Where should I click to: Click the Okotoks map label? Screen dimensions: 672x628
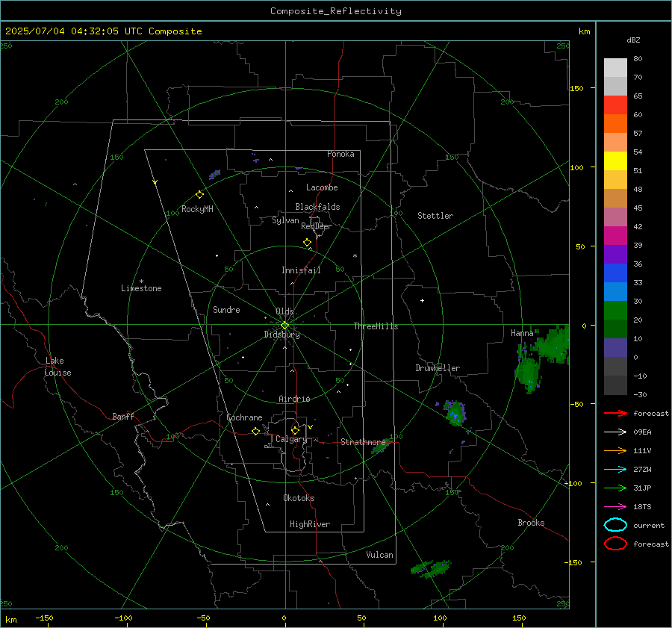pos(299,498)
